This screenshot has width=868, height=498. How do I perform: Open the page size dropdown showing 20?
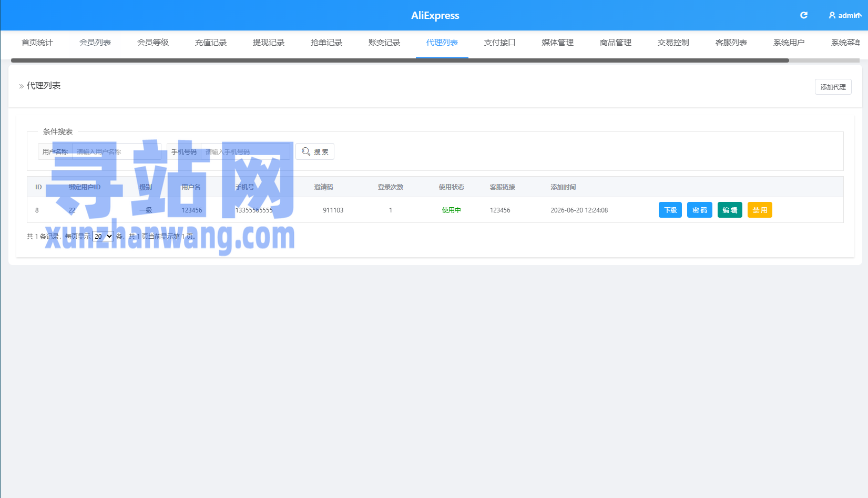pos(103,236)
